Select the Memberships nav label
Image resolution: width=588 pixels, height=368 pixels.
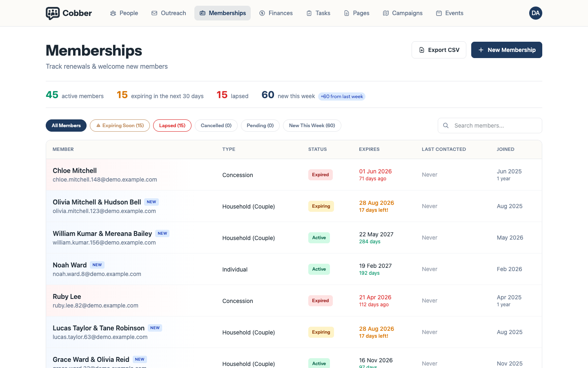(227, 13)
